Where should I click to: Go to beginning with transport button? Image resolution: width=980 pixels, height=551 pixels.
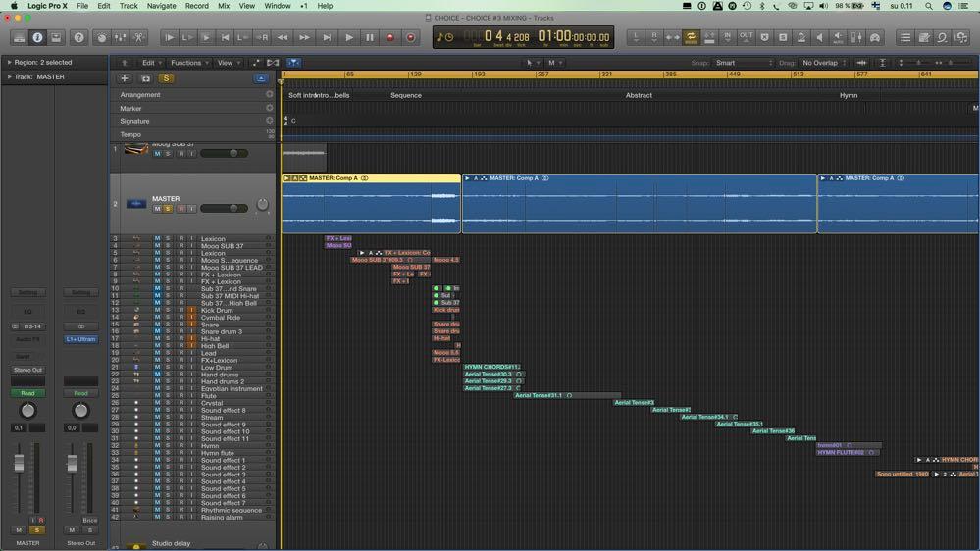(x=225, y=37)
